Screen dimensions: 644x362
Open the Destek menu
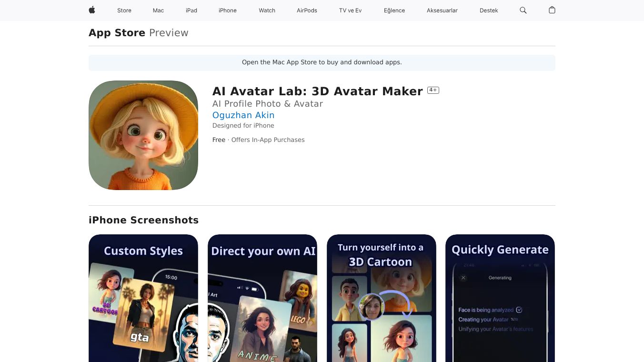[x=489, y=10]
